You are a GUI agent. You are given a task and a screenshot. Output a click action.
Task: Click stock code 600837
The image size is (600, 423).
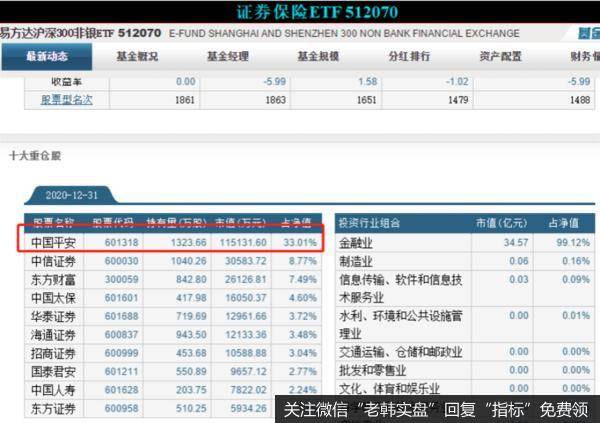(x=121, y=335)
